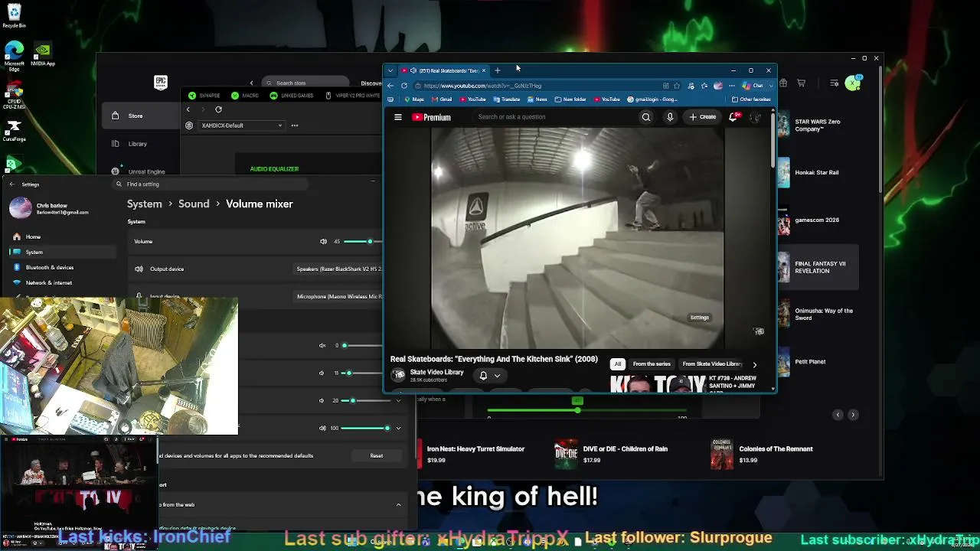Go back in Razer Synapse window
The image size is (980, 551).
[188, 109]
